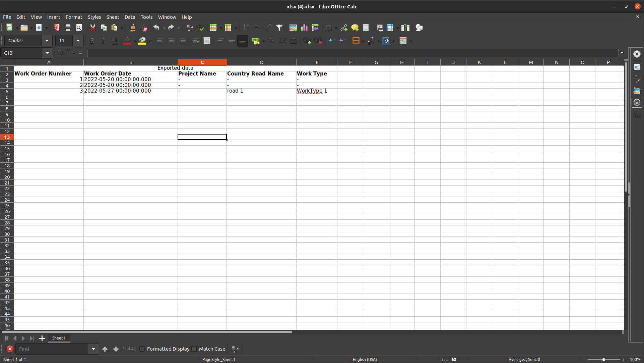This screenshot has width=644, height=363.
Task: Select column D header
Action: 262,62
